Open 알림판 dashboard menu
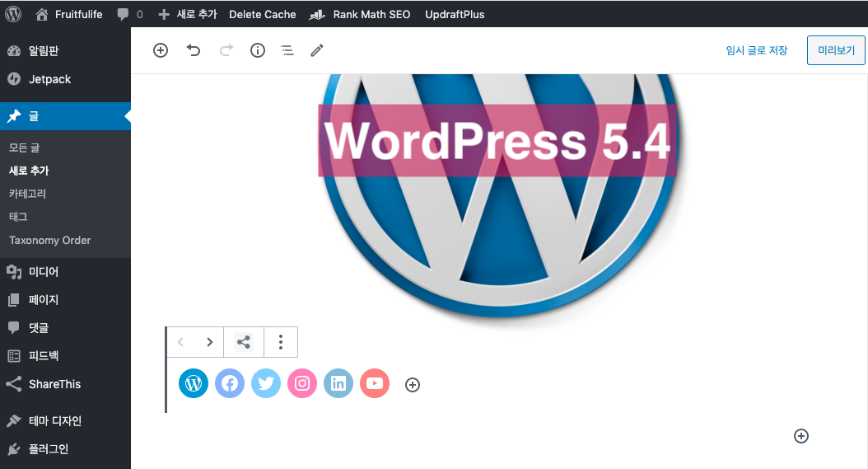The height and width of the screenshot is (469, 868). (65, 51)
